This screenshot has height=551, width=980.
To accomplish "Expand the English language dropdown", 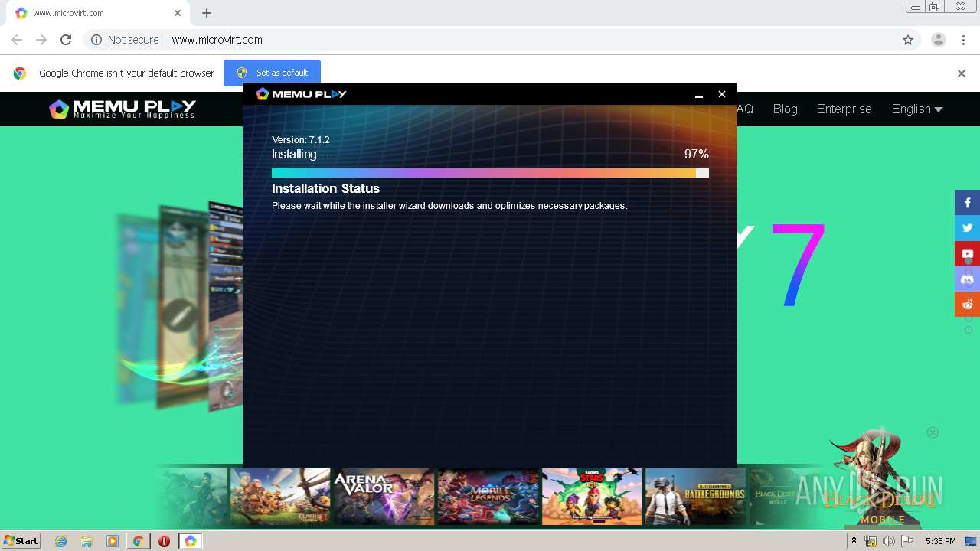I will (x=916, y=109).
